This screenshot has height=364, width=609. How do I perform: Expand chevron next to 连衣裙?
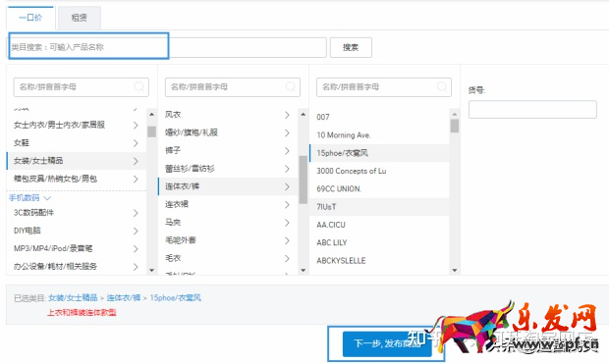coord(287,204)
